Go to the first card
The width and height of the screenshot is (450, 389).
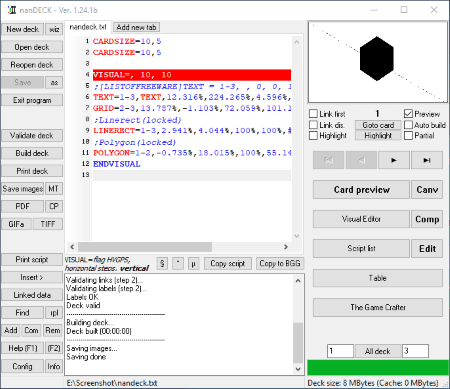[328, 160]
